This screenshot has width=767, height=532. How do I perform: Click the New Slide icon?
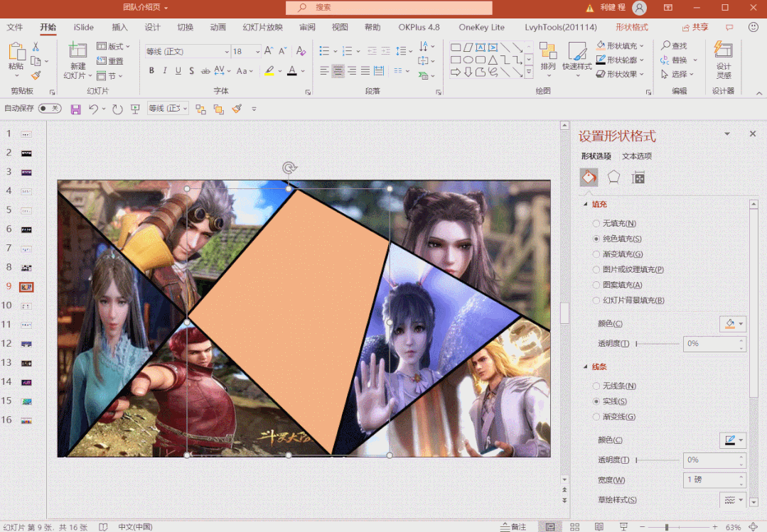point(77,51)
